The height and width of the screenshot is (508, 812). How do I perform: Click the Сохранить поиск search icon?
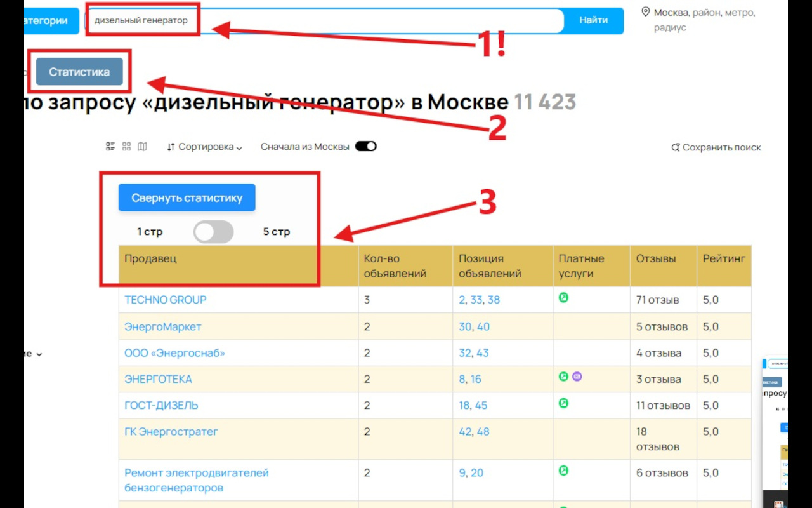(x=676, y=147)
